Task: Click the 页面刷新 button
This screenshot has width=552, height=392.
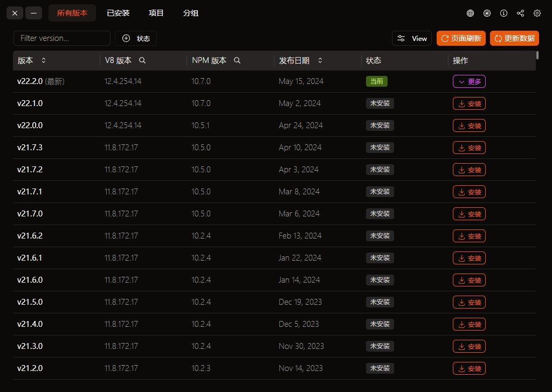Action: [461, 38]
